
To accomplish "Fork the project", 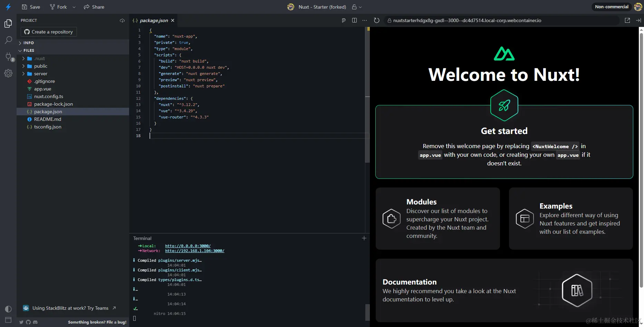I will tap(58, 7).
